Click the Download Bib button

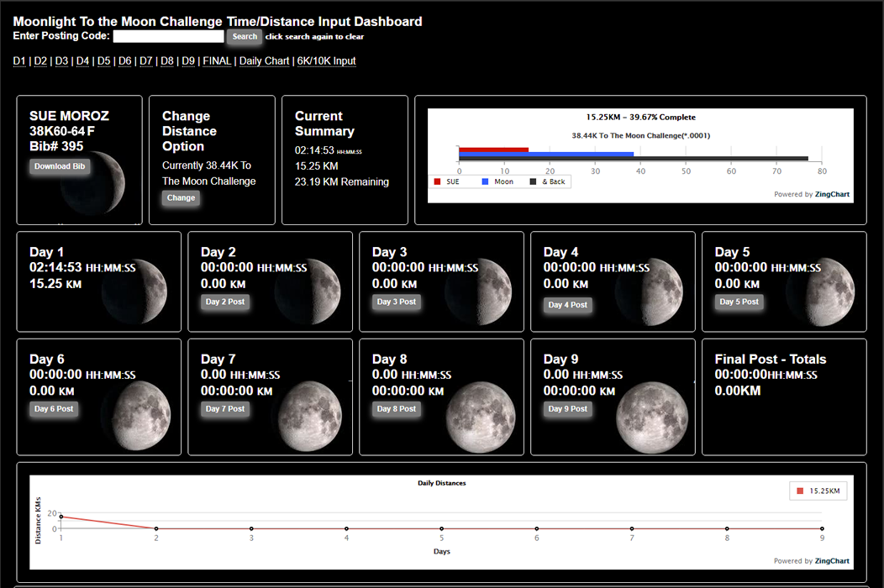[x=60, y=166]
